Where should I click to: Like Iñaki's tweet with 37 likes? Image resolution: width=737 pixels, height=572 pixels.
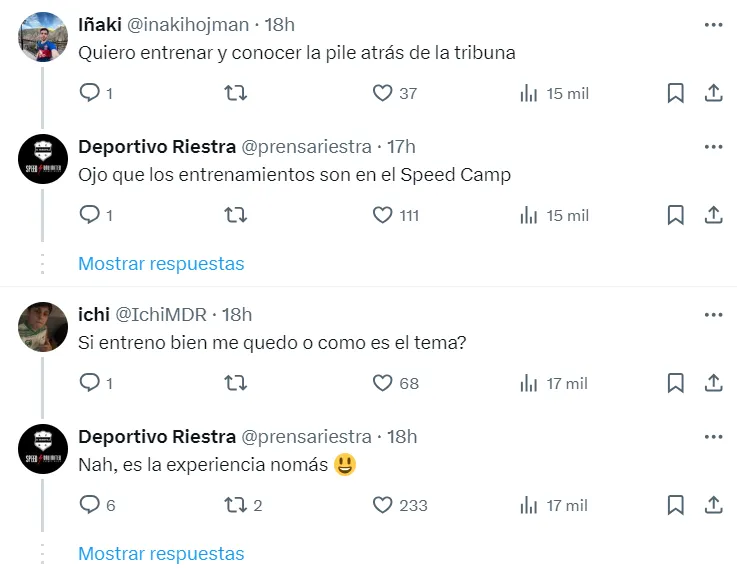[x=382, y=93]
